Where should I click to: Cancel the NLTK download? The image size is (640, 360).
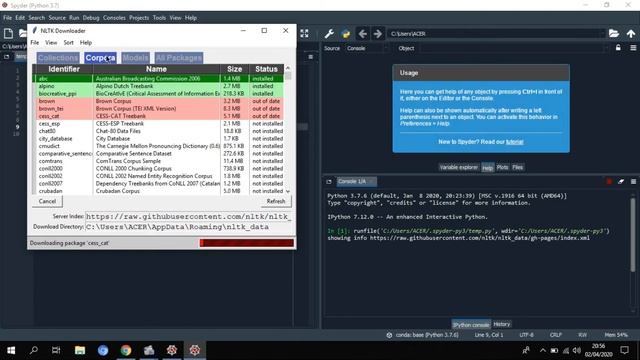[x=47, y=201]
